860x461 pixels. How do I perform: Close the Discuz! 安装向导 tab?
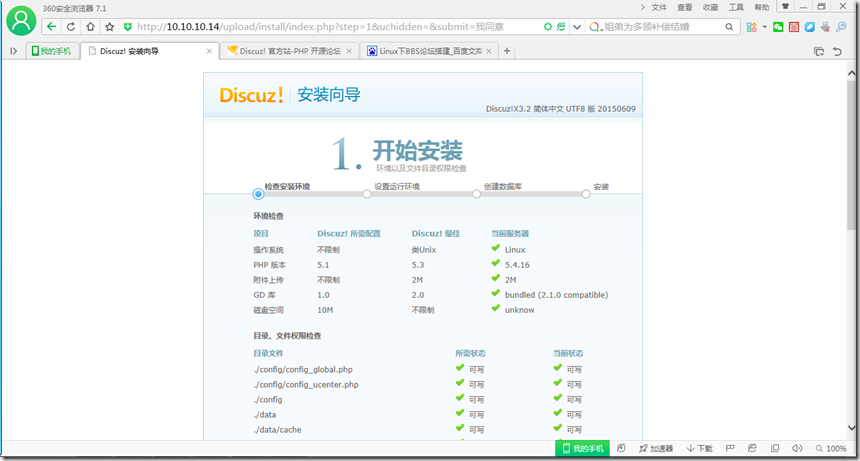point(209,51)
